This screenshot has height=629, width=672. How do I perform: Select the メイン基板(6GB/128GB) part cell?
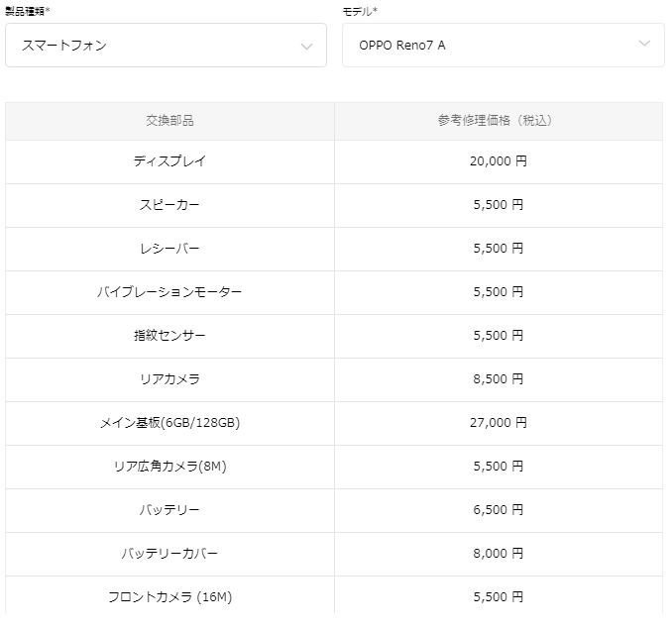pos(169,423)
